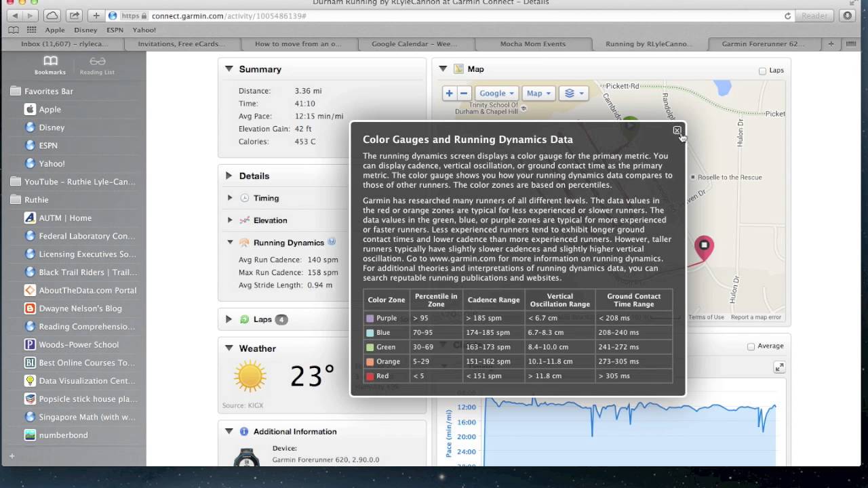
Task: Click the Purple color zone swatch
Action: point(370,318)
